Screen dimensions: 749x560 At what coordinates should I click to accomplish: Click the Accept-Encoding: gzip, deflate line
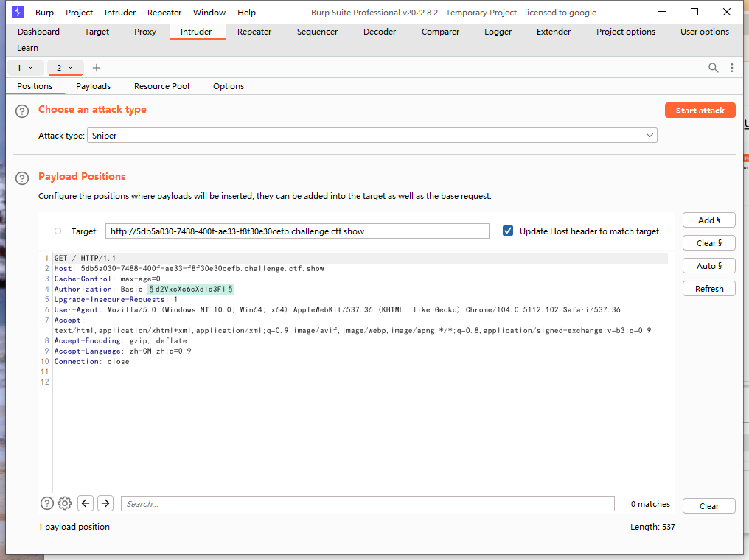coord(120,341)
